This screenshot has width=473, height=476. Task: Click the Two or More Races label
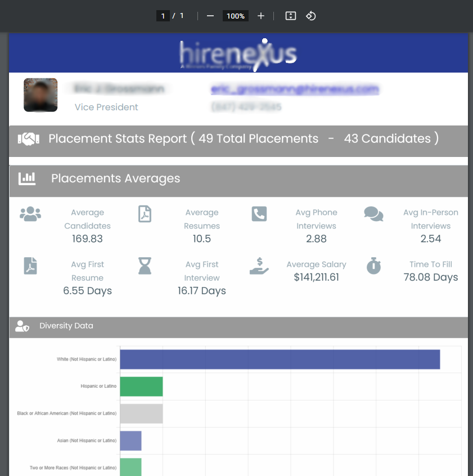point(73,468)
